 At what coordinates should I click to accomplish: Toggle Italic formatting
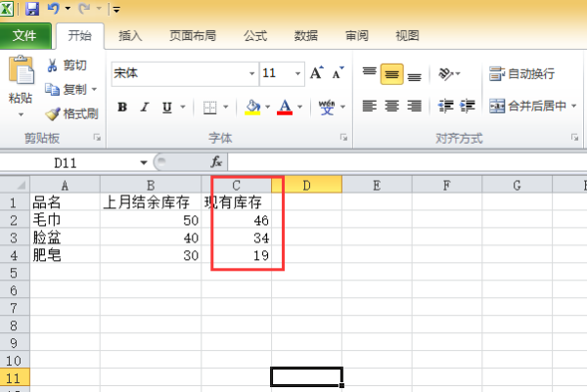pos(144,108)
